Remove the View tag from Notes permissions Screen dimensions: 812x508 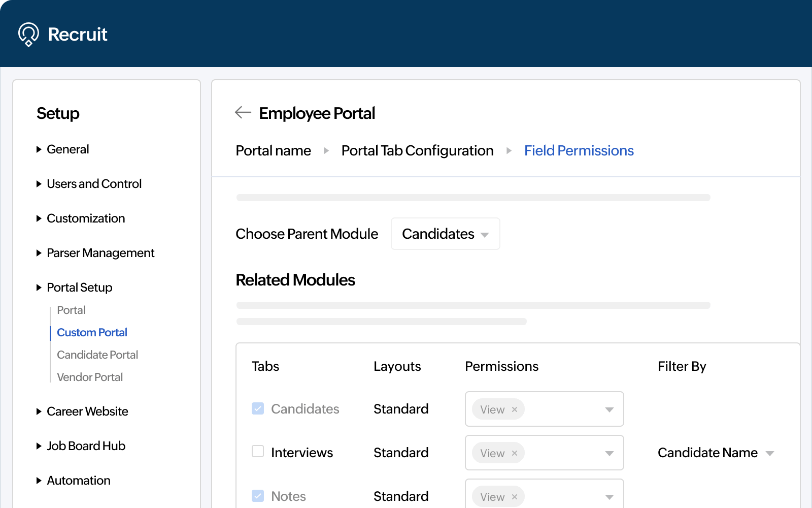pos(514,496)
